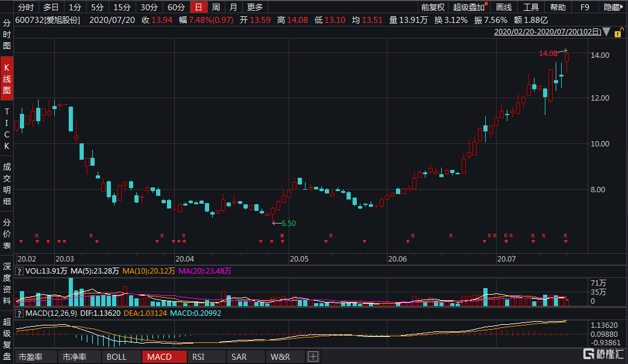Switch to the 周 weekly chart
Screen dimensions: 628x364
pos(216,7)
